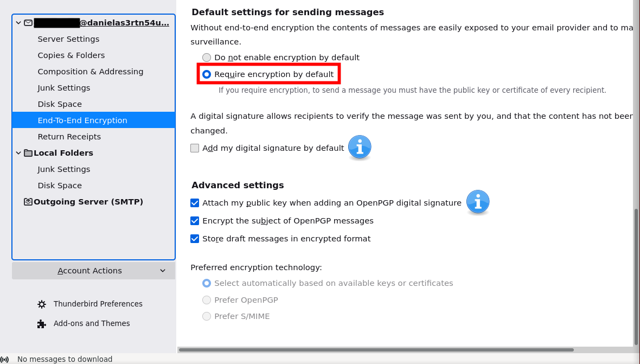Open the Account Actions dropdown

click(93, 271)
